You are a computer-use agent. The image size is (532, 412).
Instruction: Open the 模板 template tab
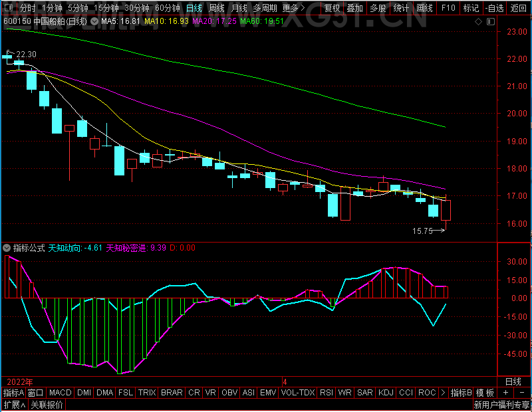[485, 393]
